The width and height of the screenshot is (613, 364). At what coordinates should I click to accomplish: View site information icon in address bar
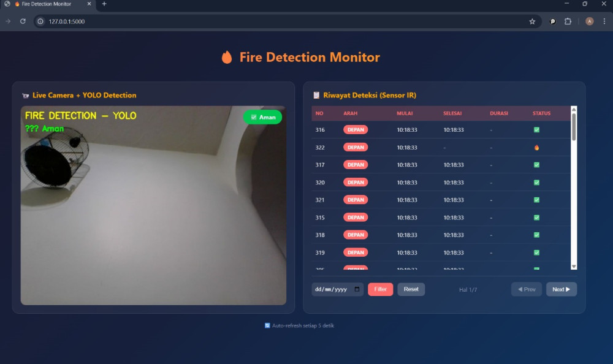[40, 21]
